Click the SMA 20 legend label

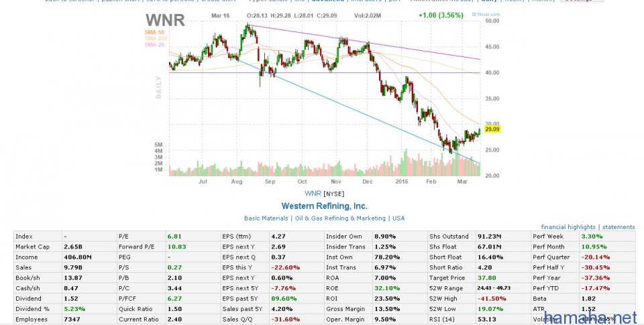(x=154, y=45)
